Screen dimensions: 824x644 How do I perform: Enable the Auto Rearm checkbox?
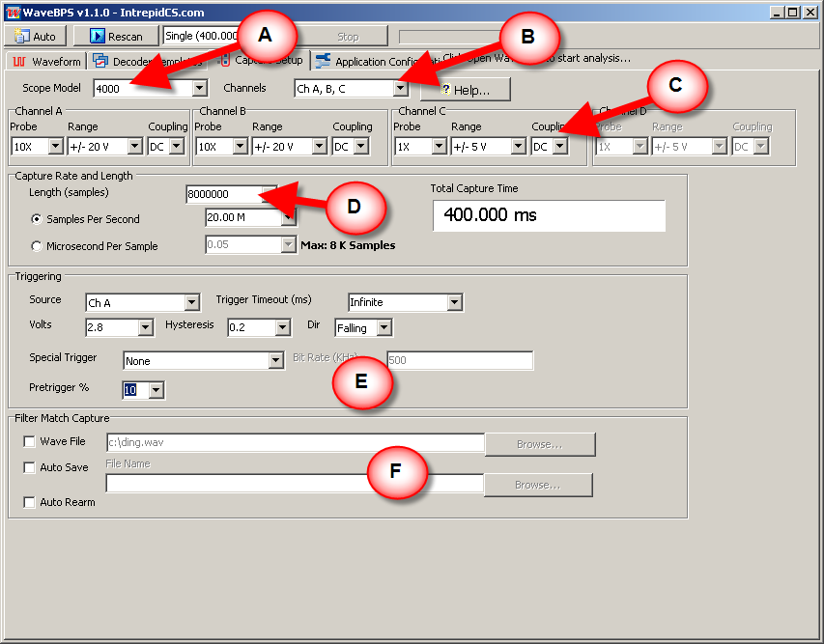(x=30, y=503)
